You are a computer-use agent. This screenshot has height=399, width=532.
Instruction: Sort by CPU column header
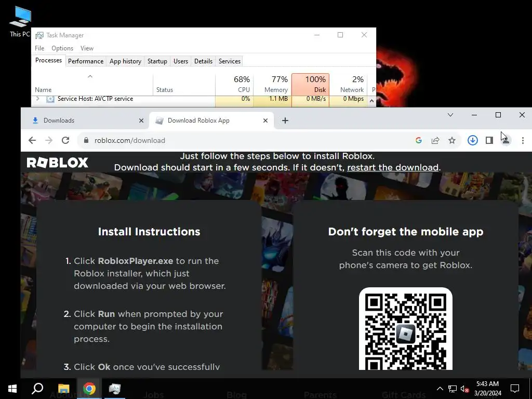point(234,84)
